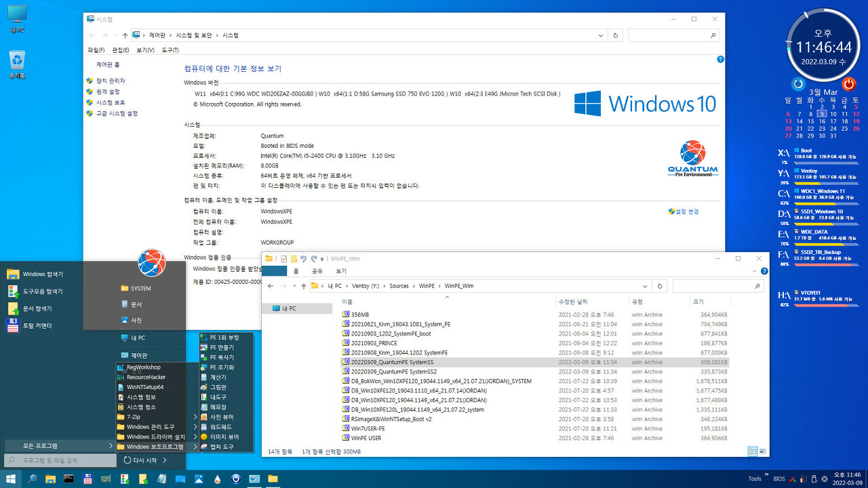868x488 pixels.
Task: Expand the ribbon chevron in WinPE_Wim window
Action: 755,270
